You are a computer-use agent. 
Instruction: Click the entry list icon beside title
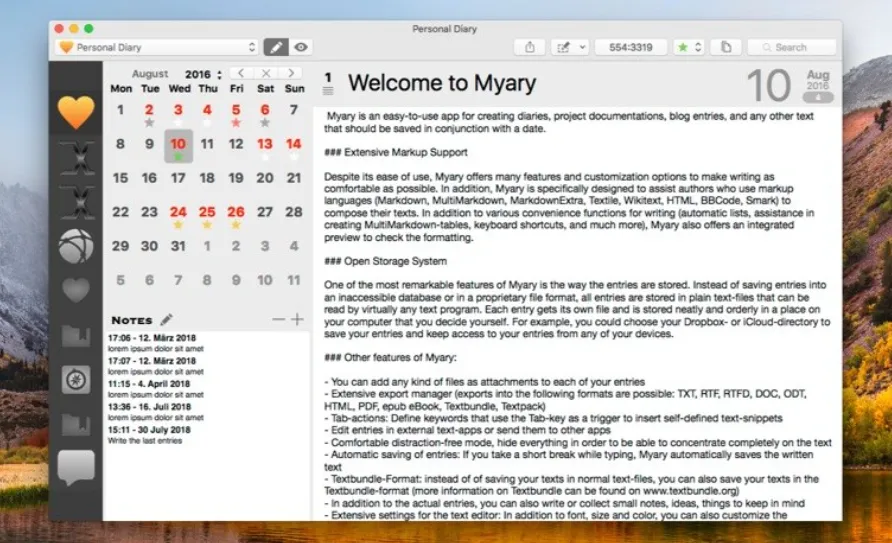[328, 91]
